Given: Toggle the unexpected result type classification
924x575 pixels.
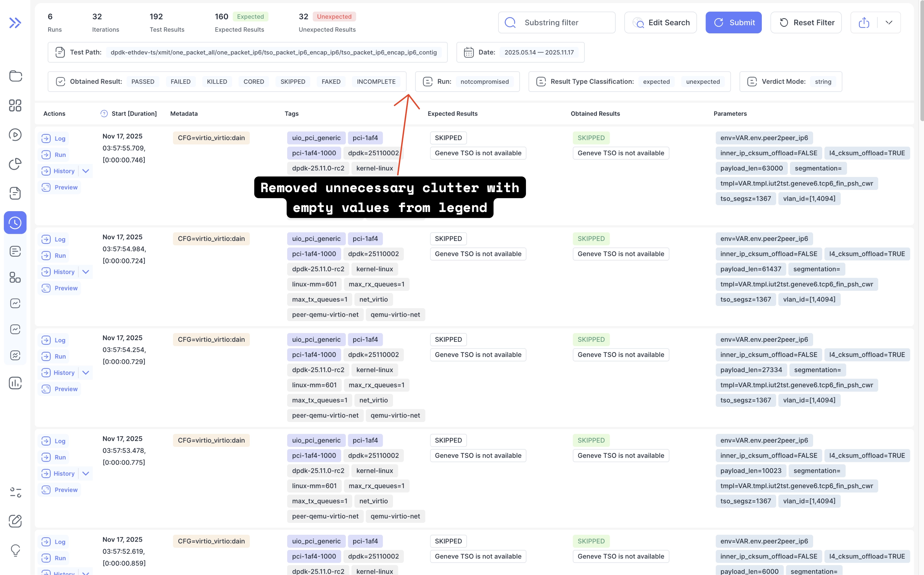Looking at the screenshot, I should click(703, 82).
